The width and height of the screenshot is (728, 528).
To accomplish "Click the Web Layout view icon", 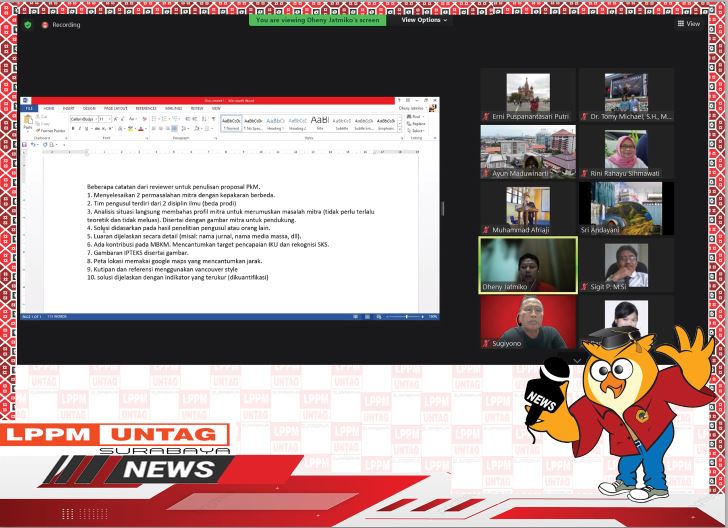I will [x=379, y=317].
